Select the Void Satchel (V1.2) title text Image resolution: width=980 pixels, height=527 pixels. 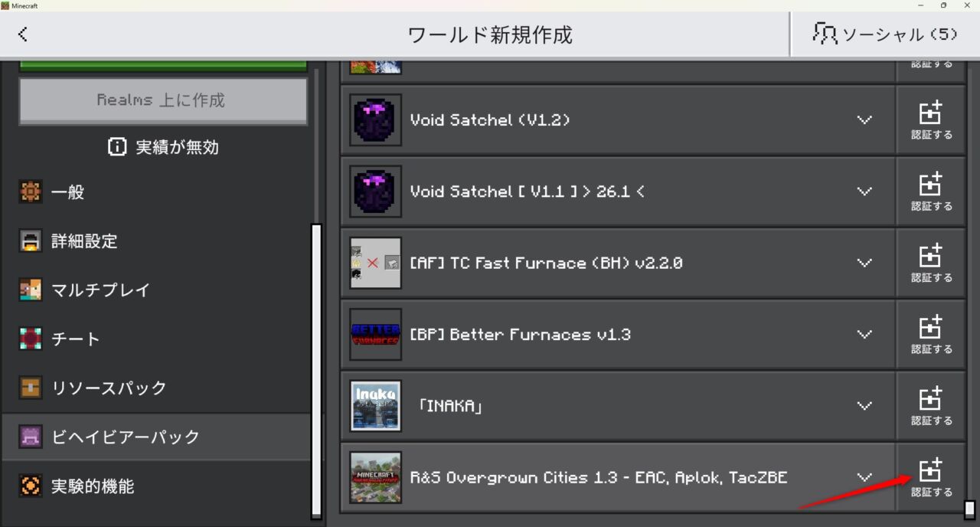tap(490, 120)
